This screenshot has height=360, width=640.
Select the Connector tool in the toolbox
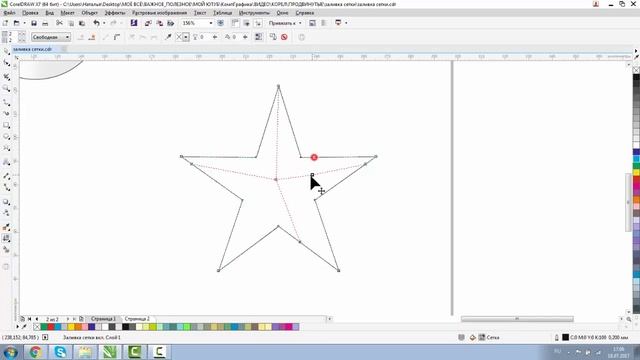click(x=6, y=187)
